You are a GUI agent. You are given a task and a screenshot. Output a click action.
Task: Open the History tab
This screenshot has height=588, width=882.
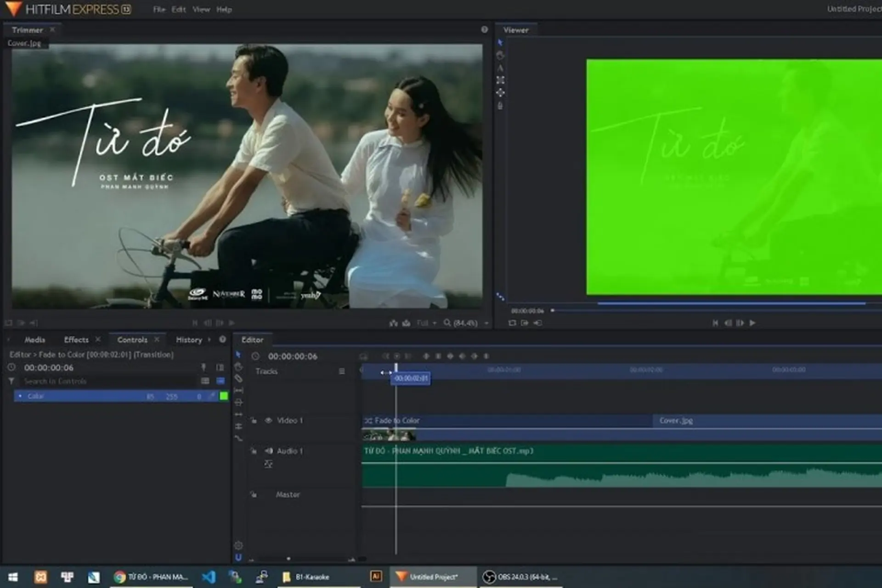pyautogui.click(x=189, y=340)
